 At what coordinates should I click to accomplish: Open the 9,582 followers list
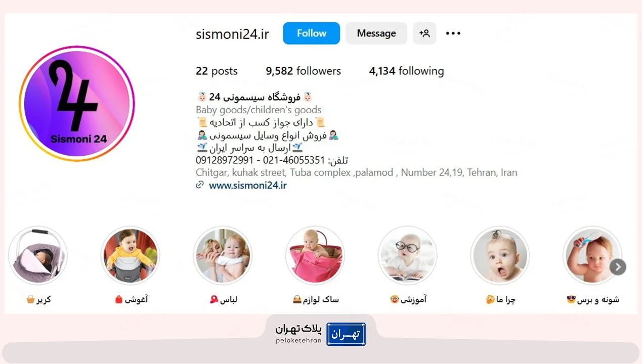point(304,71)
